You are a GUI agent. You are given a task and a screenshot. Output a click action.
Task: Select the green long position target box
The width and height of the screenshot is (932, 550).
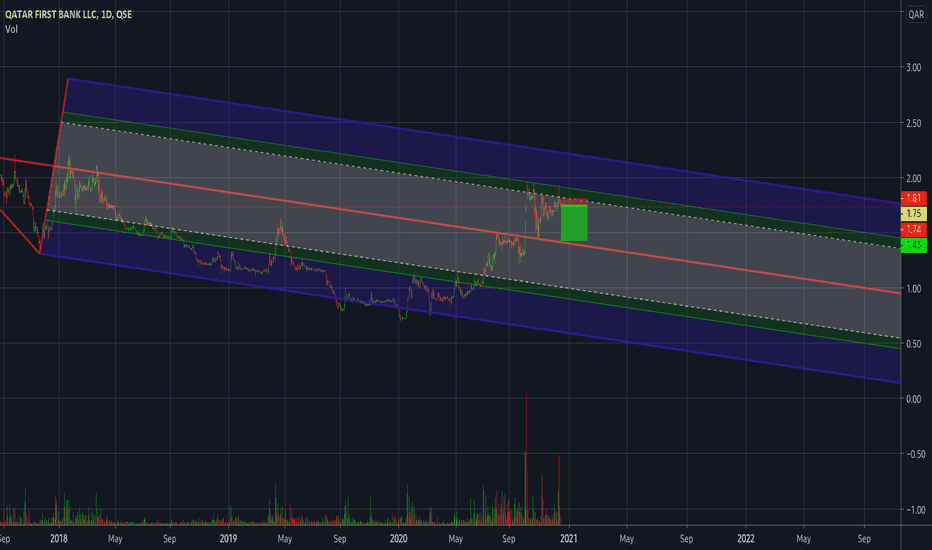574,223
